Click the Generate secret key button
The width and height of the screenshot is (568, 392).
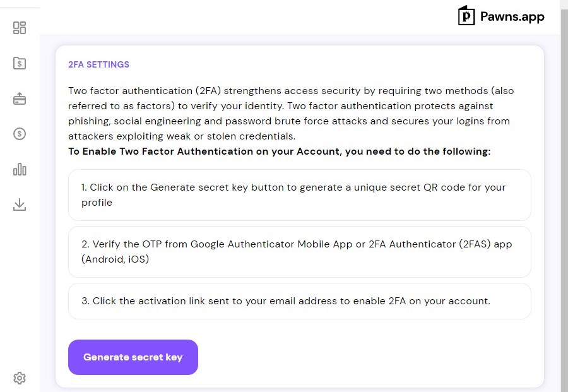tap(133, 357)
